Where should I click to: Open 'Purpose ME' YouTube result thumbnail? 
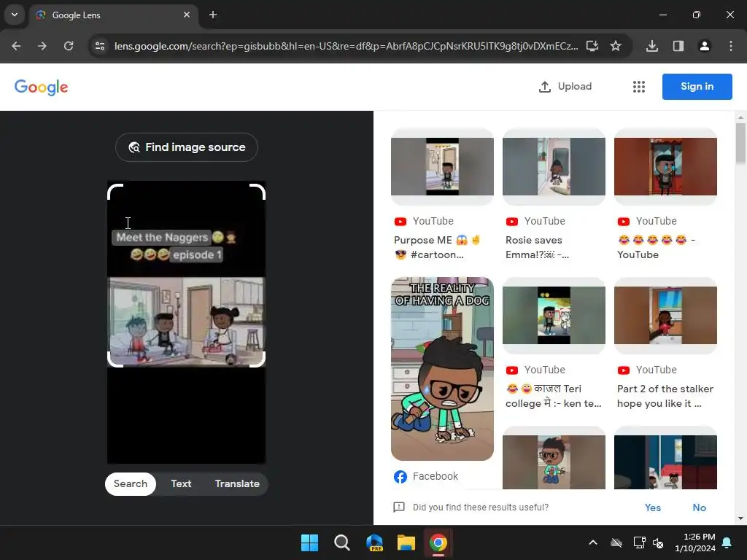[x=442, y=167]
